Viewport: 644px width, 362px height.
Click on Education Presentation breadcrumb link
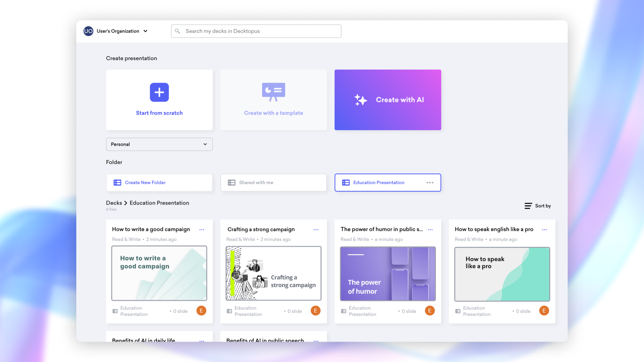(x=159, y=203)
